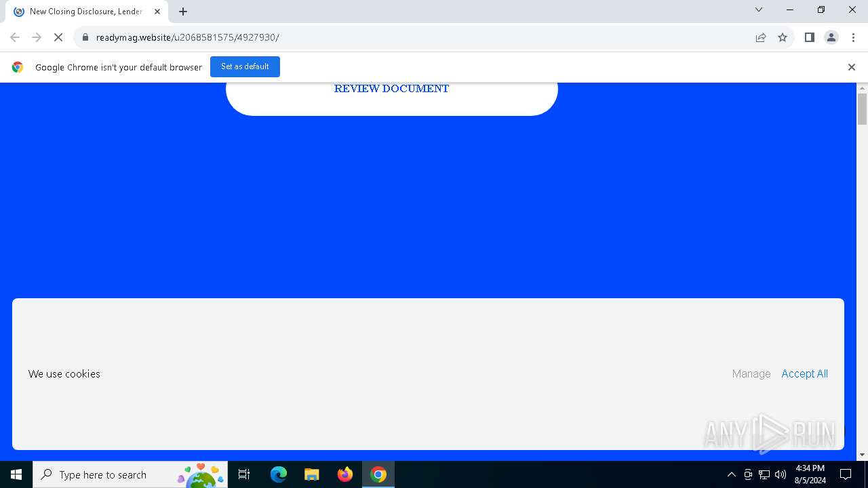Stop loading the page
The height and width of the screenshot is (488, 868).
coord(58,37)
